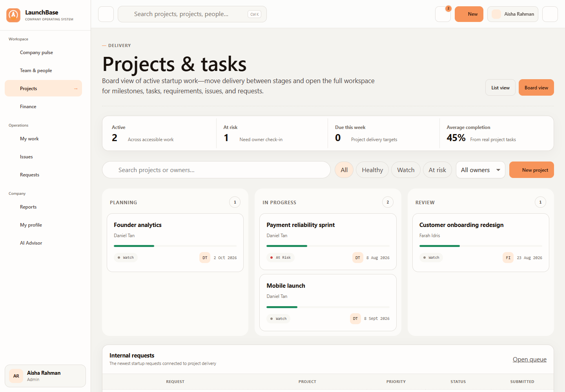Click the 8 Aug 2026 due date
The height and width of the screenshot is (392, 565).
pos(378,258)
